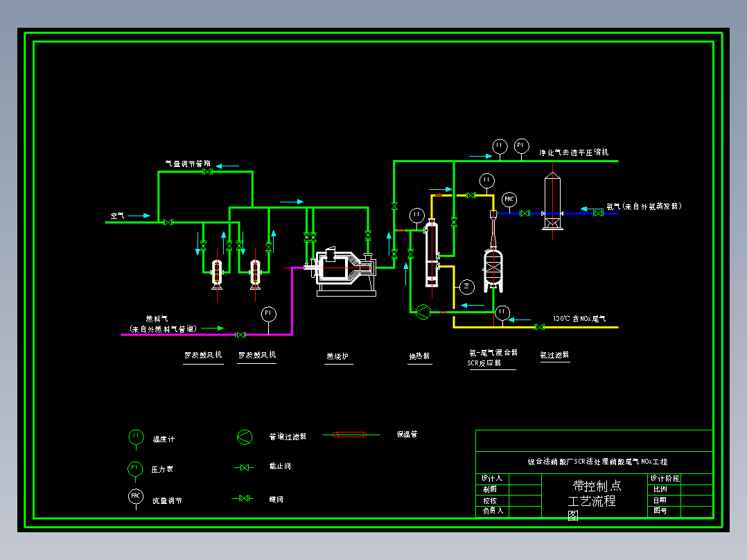Select the PI gauge on magenta fuel gas line
Screen dimensions: 747x560
[269, 314]
